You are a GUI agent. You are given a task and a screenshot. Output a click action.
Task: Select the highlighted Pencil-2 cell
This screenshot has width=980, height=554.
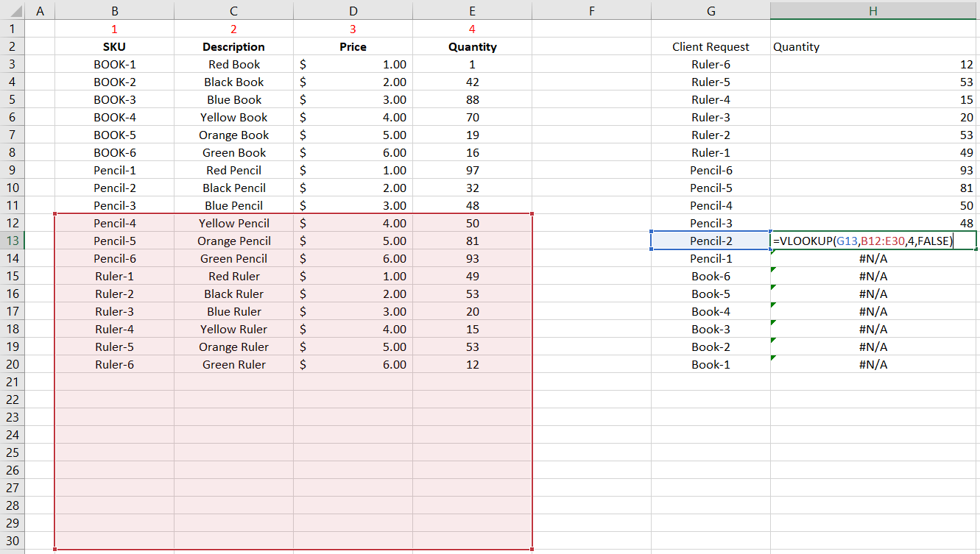tap(711, 241)
